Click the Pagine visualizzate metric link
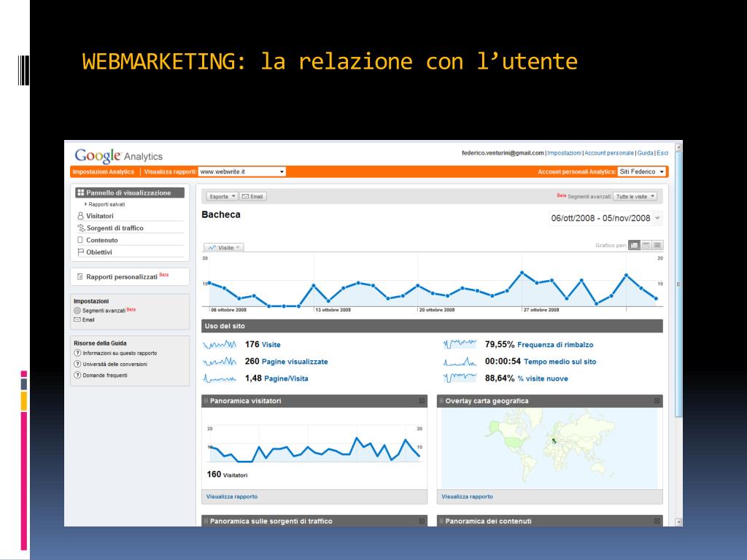 [295, 362]
